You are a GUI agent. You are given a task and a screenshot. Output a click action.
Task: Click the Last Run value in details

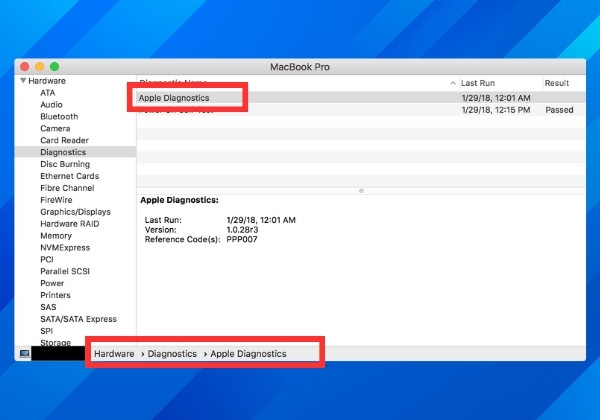[x=261, y=220]
